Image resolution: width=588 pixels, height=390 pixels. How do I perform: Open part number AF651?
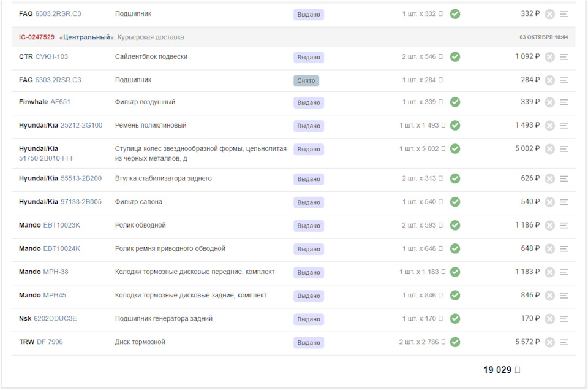tap(60, 102)
